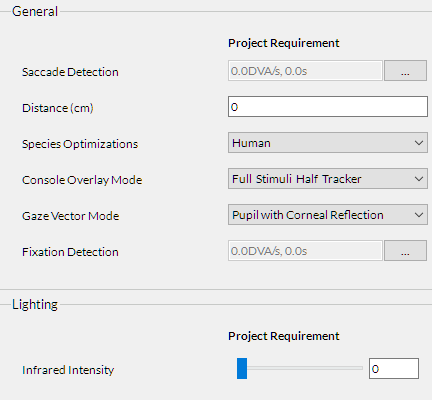The image size is (432, 400).
Task: Expand the Species Optimizations dropdown showing Human
Action: tap(328, 143)
